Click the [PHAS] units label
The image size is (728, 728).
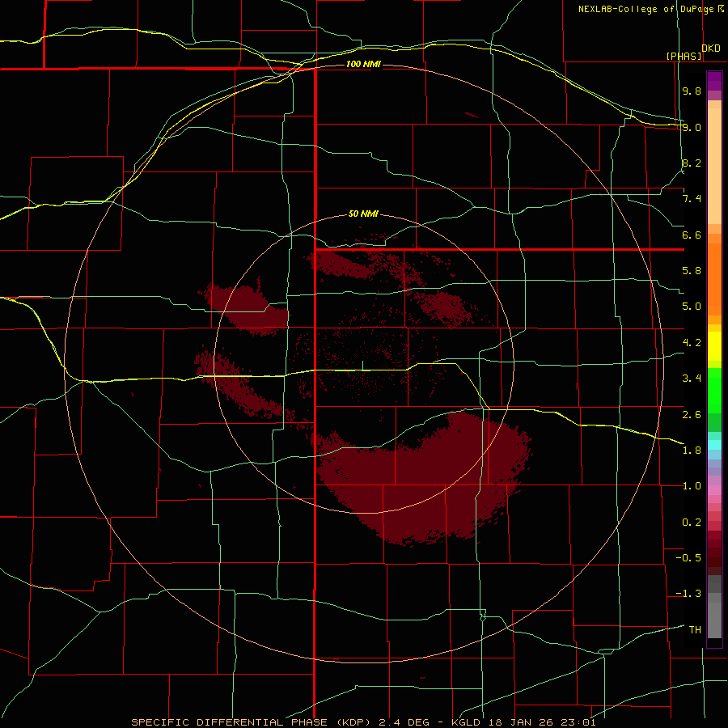click(684, 56)
